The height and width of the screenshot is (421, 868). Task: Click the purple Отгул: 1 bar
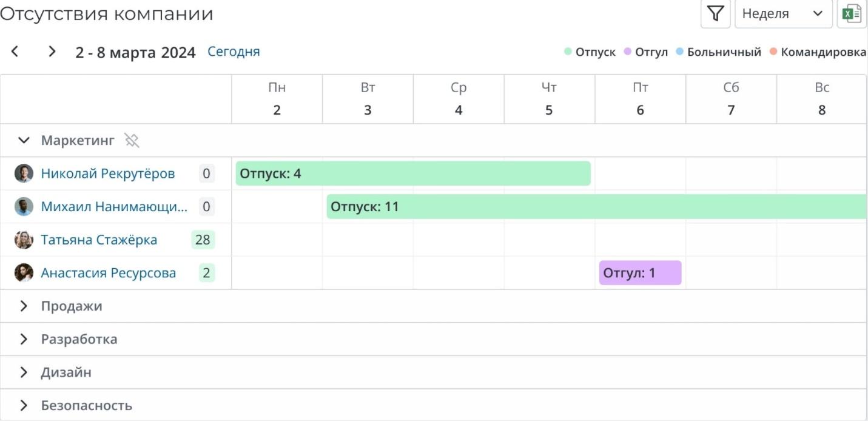point(640,273)
